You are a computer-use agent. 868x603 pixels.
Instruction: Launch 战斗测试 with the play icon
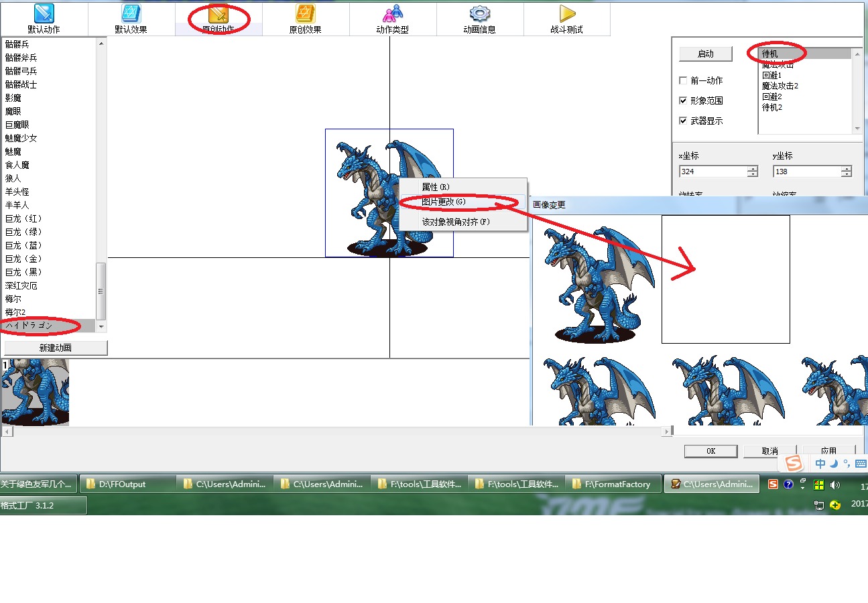tap(567, 19)
